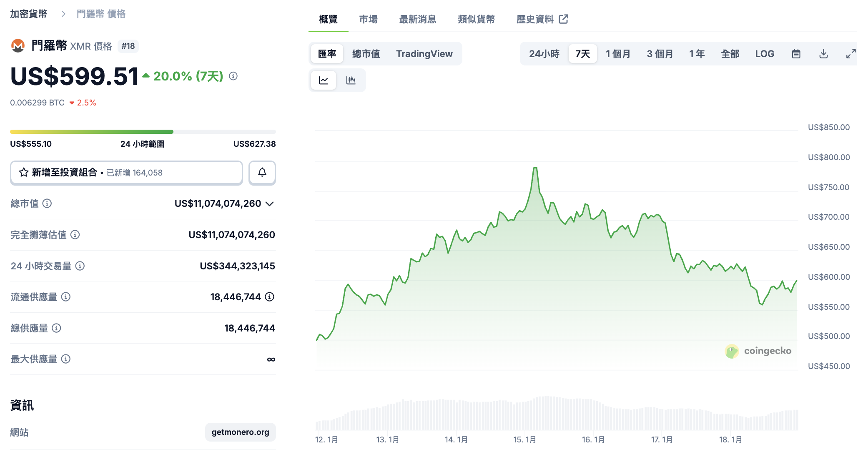
Task: Click the 24-hour price range bar
Action: point(143,132)
